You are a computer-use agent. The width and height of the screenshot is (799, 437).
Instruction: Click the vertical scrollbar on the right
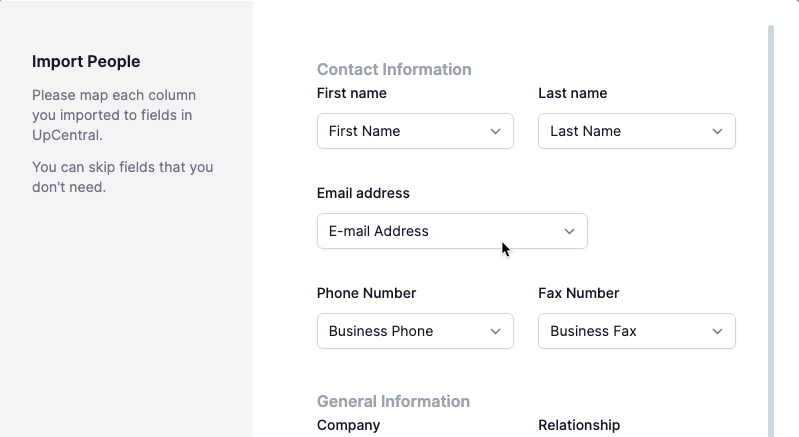point(770,230)
